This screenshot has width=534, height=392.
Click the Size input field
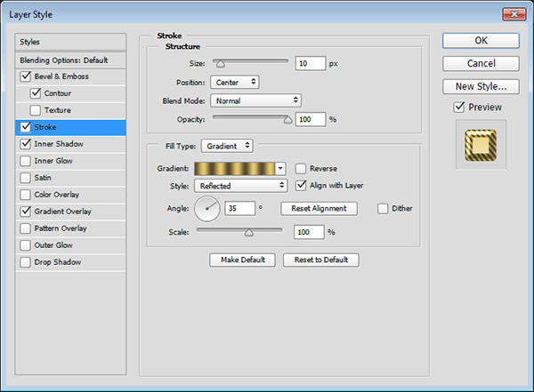tap(311, 64)
